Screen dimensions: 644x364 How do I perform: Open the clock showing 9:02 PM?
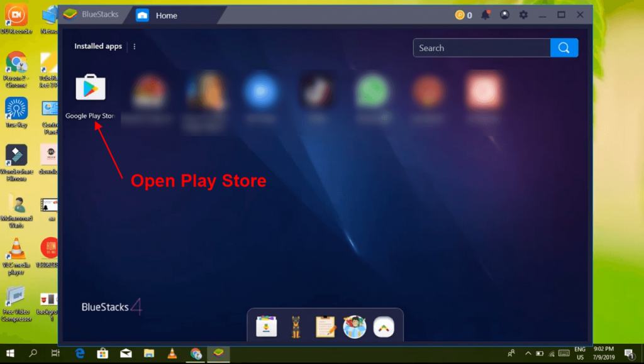[604, 353]
